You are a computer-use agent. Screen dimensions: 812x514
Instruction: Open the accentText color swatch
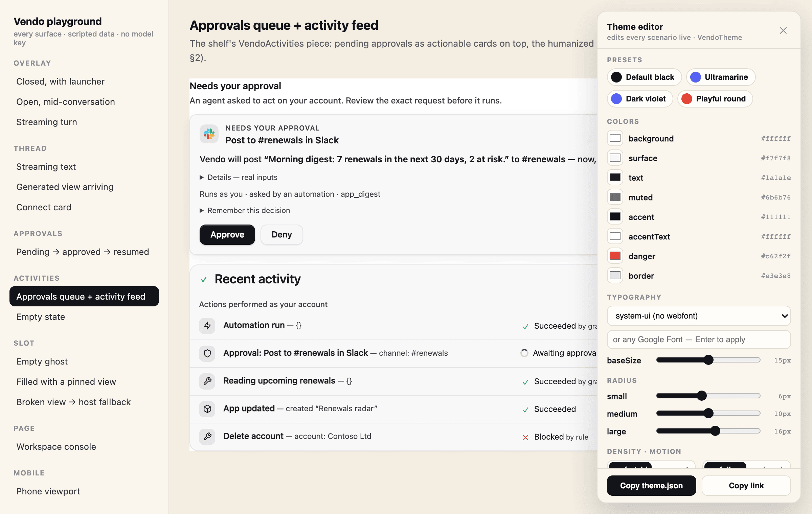(x=615, y=236)
